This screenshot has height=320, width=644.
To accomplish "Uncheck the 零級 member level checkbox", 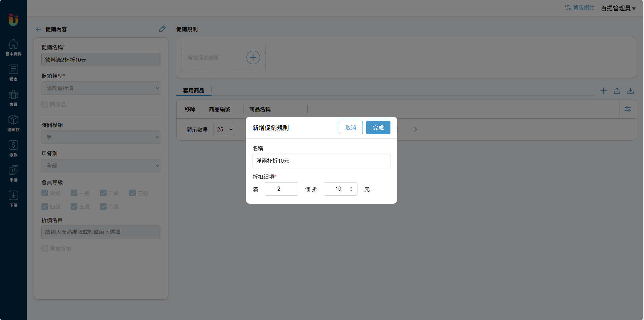I will [x=45, y=193].
